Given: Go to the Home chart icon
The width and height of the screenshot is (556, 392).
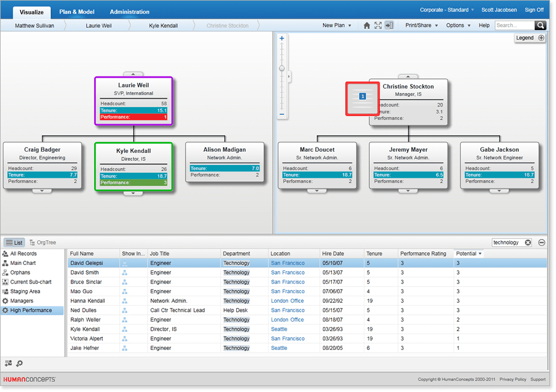Looking at the screenshot, I should [367, 25].
